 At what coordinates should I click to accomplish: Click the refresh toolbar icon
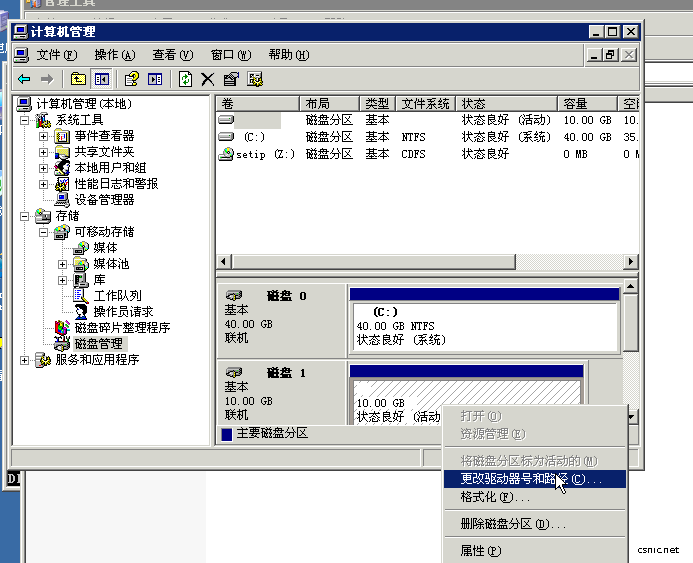click(185, 79)
